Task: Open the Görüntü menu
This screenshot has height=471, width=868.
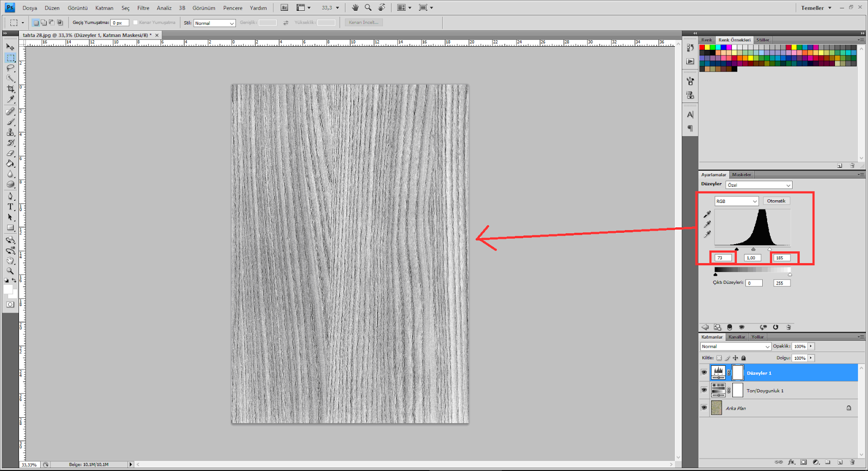Action: coord(78,8)
